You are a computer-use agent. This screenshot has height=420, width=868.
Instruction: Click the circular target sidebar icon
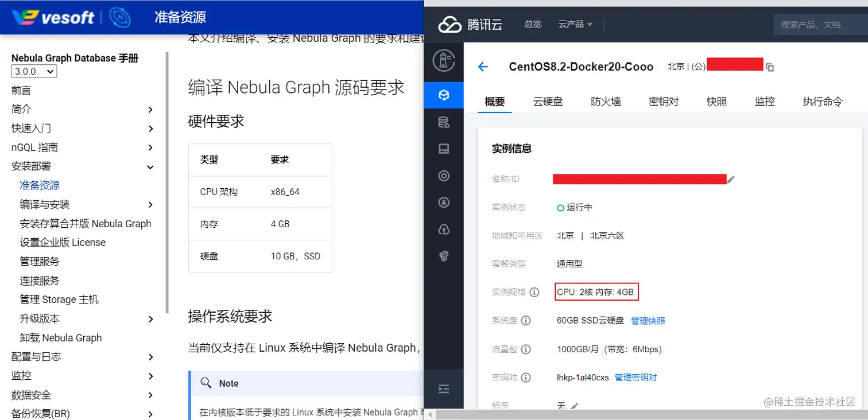444,176
